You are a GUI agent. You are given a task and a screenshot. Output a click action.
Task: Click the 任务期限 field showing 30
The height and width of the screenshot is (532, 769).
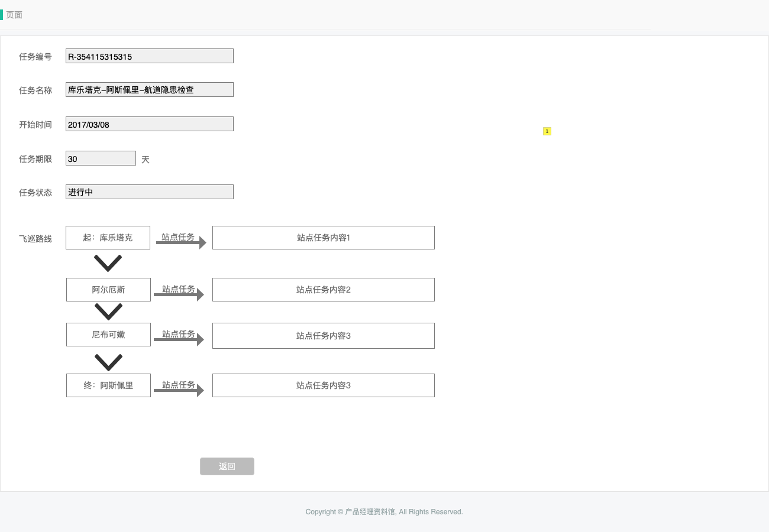pos(101,158)
